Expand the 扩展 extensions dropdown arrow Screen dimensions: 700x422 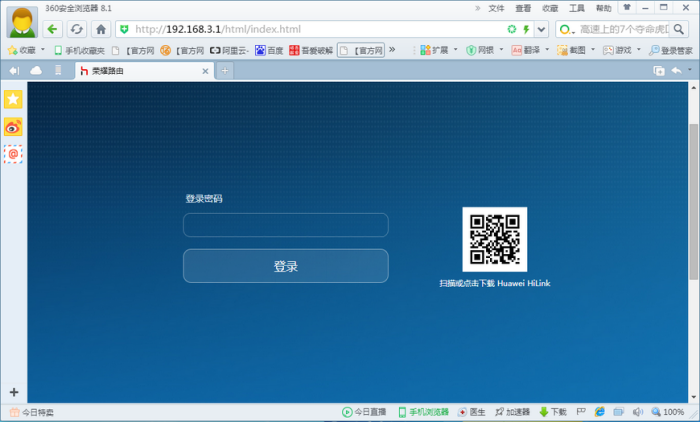point(456,50)
